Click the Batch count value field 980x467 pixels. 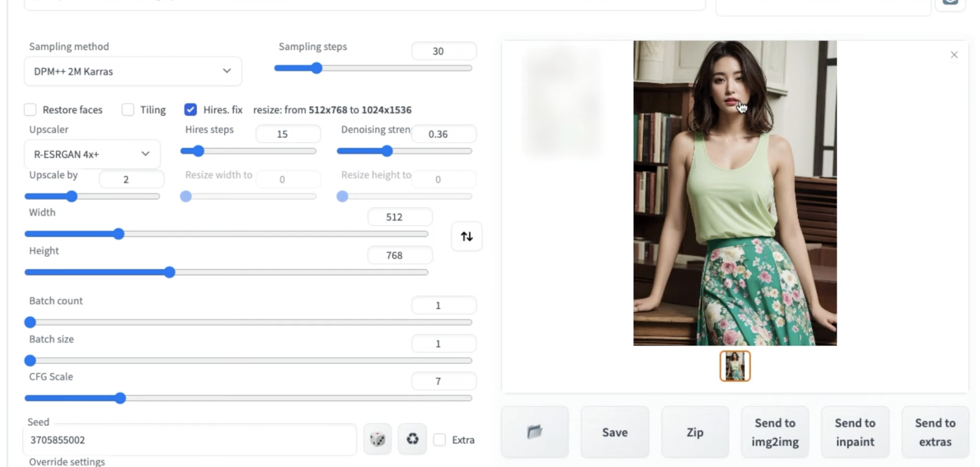444,305
